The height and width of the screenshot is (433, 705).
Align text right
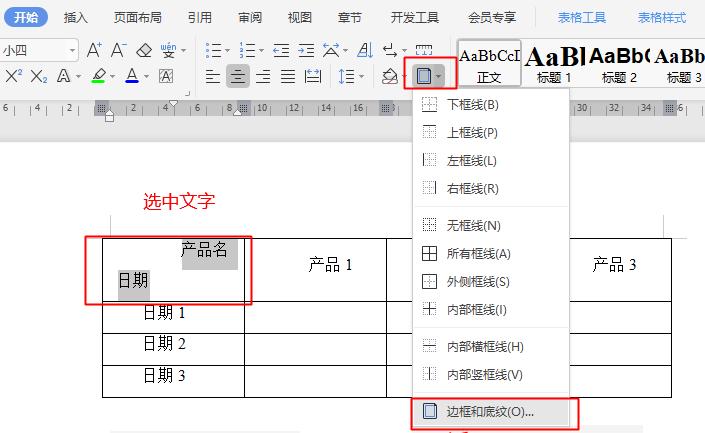263,76
